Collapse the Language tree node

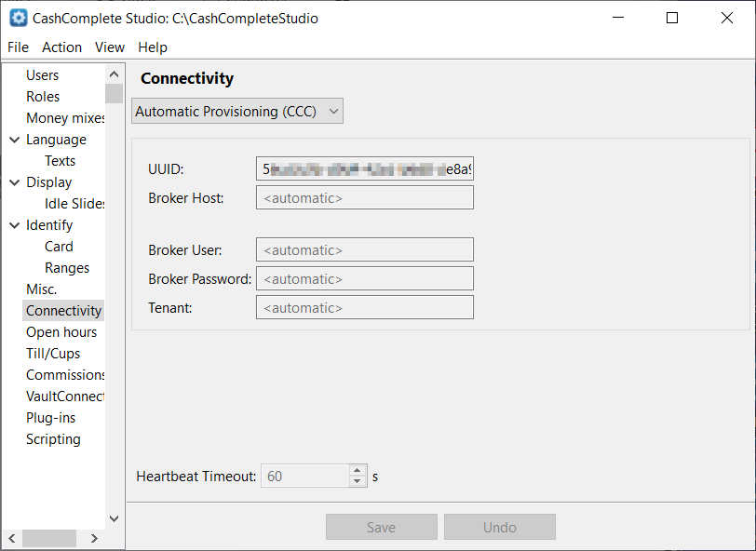(x=14, y=140)
